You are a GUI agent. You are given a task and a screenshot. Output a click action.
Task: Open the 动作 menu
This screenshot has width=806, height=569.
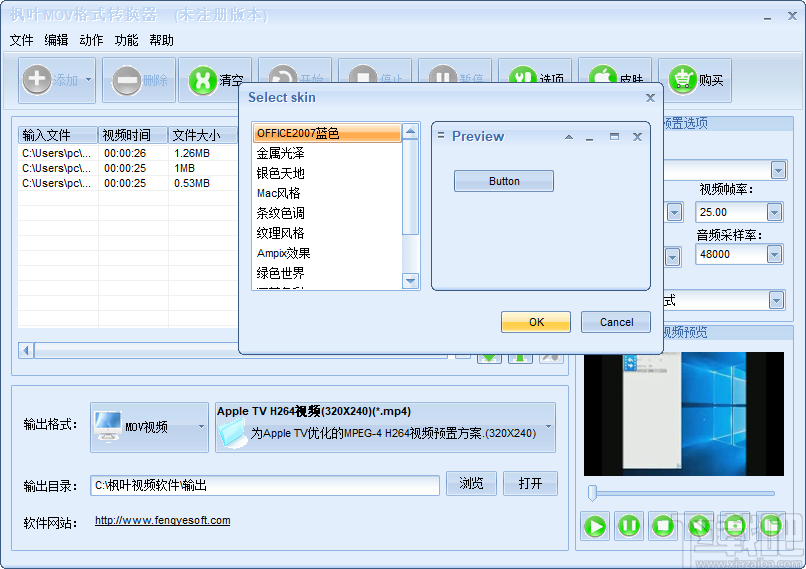click(91, 40)
